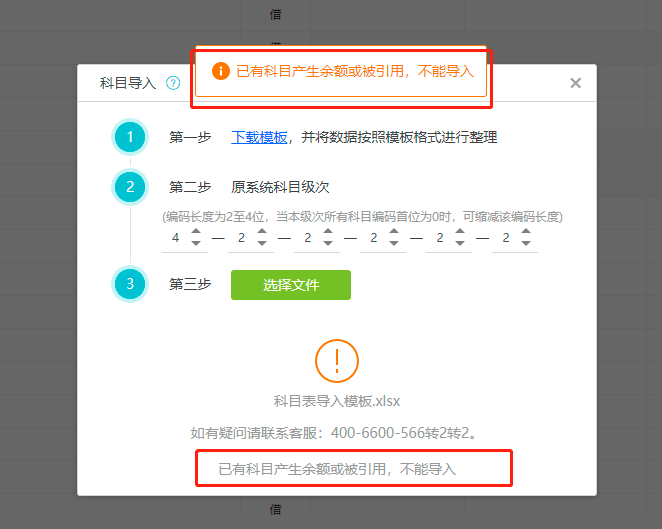Click the step 2 circle icon
This screenshot has width=662, height=529.
(130, 187)
